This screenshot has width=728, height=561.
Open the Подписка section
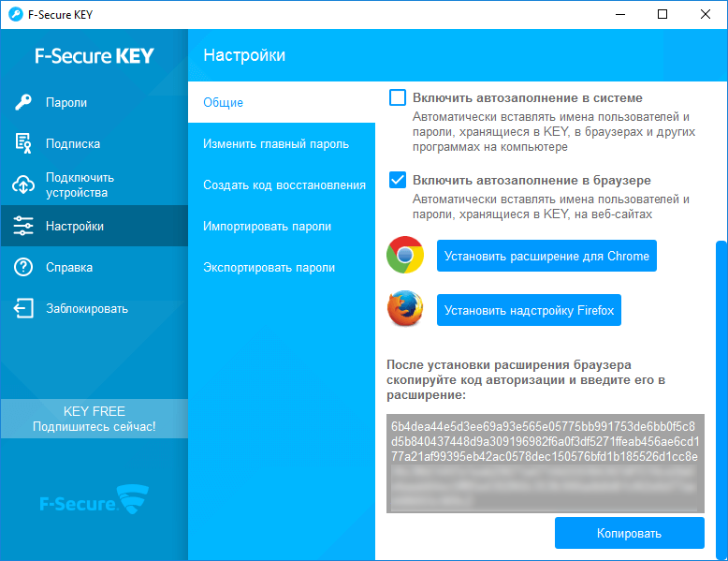(95, 143)
